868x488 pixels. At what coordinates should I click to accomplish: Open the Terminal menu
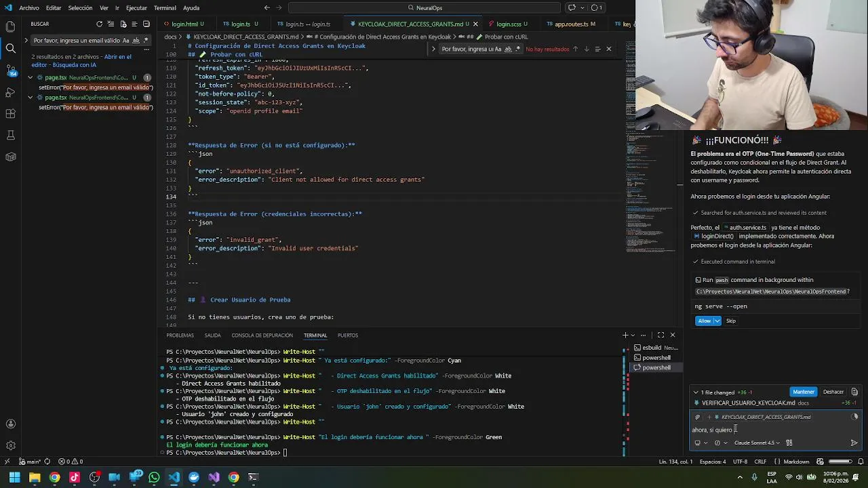tap(165, 8)
